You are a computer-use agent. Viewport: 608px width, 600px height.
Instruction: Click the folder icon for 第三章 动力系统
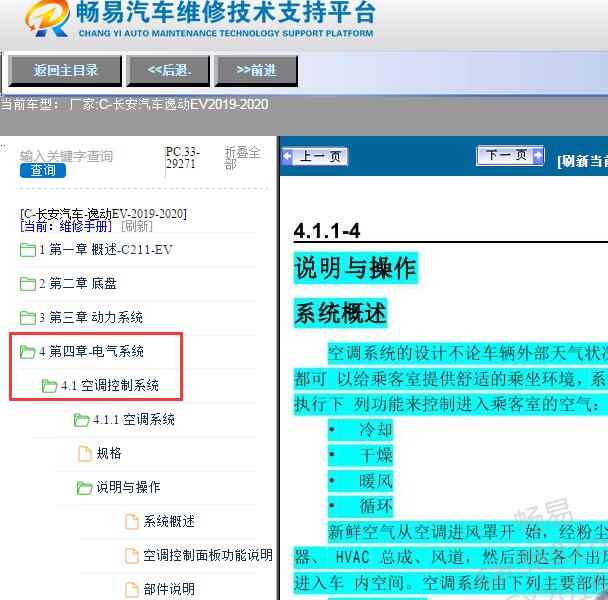(x=28, y=318)
